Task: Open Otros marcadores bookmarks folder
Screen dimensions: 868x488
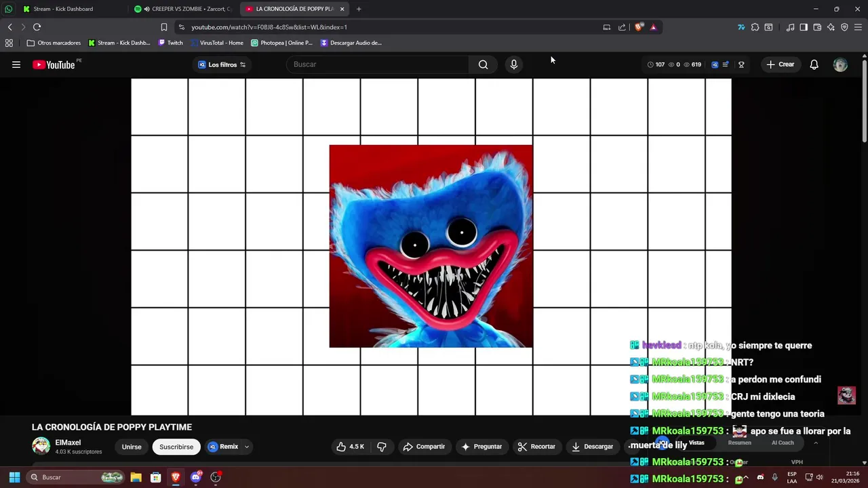Action: [54, 43]
